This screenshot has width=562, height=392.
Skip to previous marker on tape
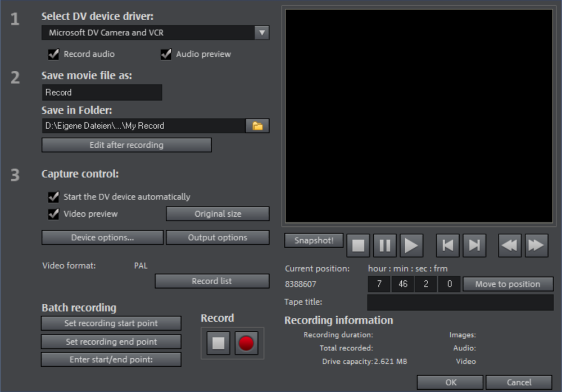(448, 245)
